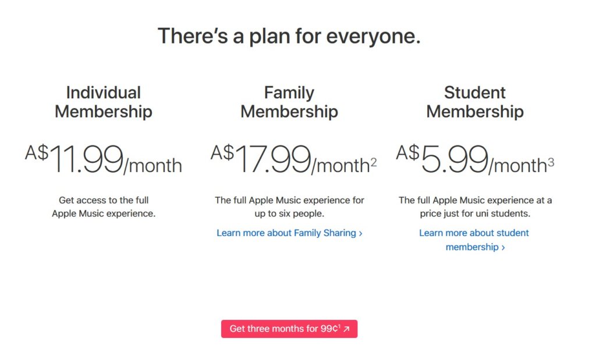This screenshot has width=596, height=364.
Task: Click the "There's a plan for everyone" headline
Action: (289, 36)
